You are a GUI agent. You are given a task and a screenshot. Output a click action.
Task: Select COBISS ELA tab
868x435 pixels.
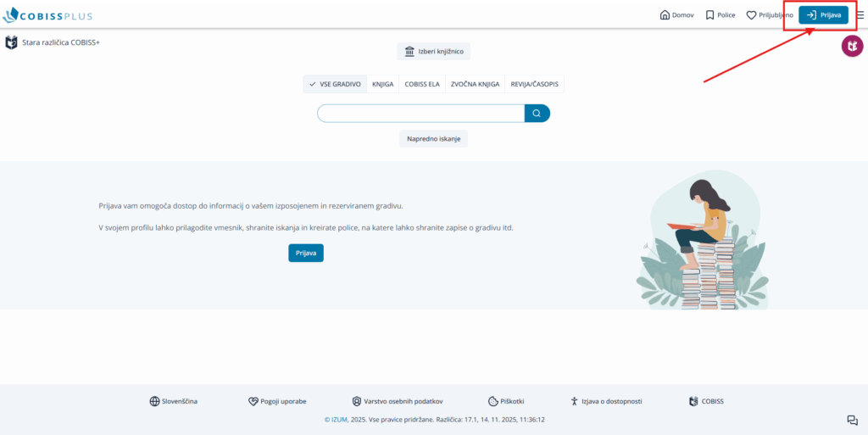point(422,84)
